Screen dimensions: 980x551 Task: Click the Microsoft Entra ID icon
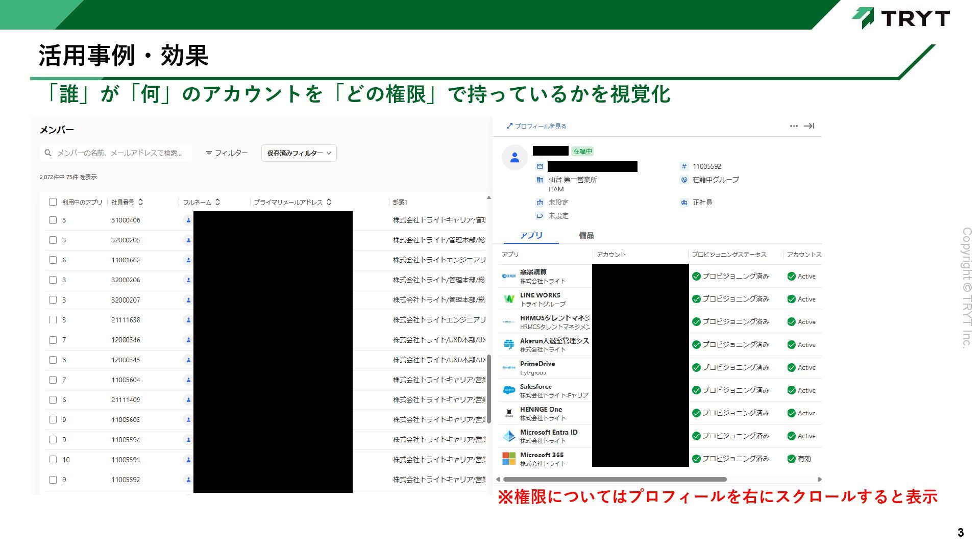coord(509,436)
